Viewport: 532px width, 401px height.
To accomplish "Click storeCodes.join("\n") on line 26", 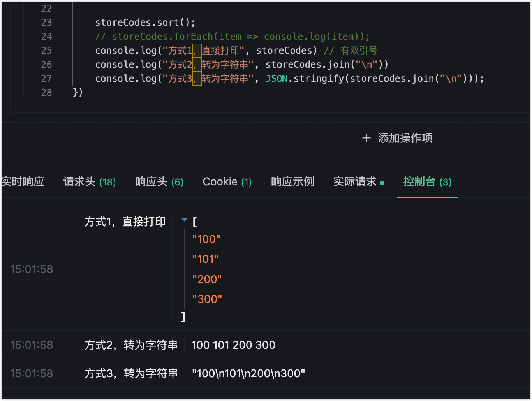I will 324,64.
